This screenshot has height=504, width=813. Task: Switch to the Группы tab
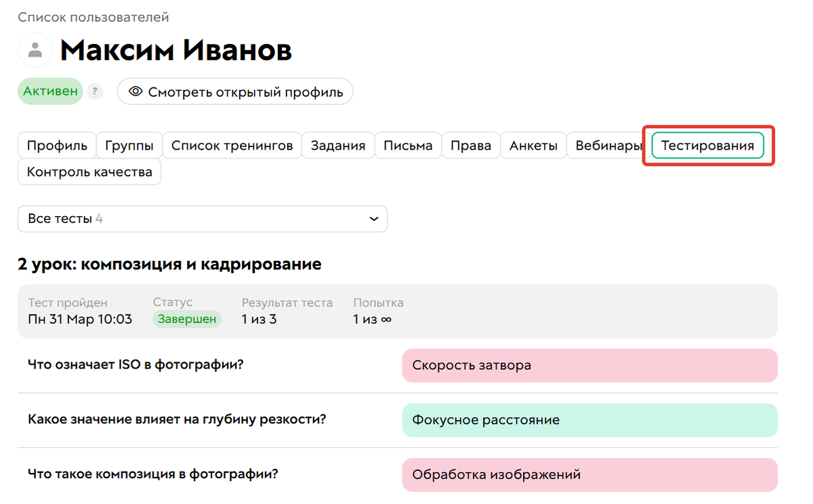[x=129, y=144]
